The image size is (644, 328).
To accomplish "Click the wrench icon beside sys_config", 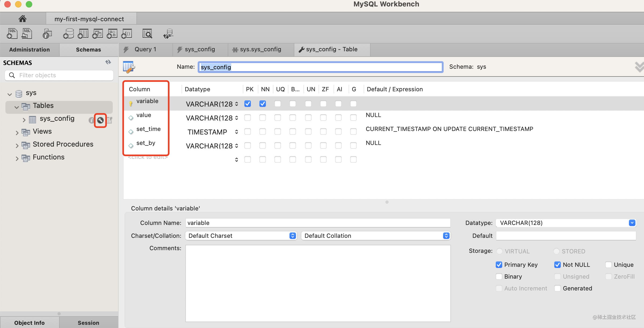I will click(x=100, y=120).
